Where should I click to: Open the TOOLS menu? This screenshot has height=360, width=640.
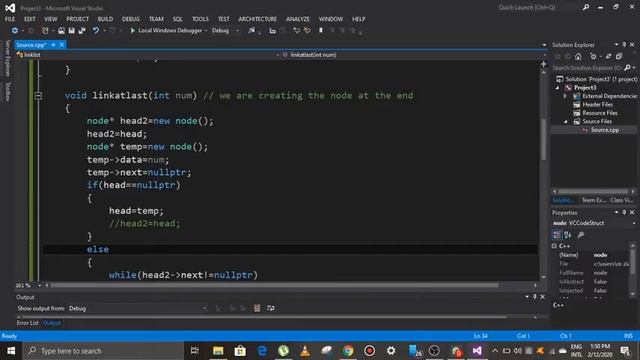[200, 19]
